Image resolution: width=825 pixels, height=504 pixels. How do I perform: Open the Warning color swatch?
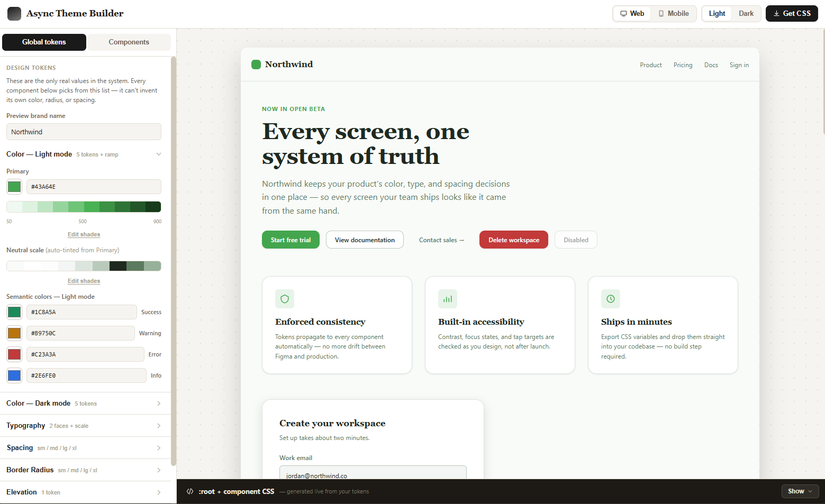pos(14,333)
